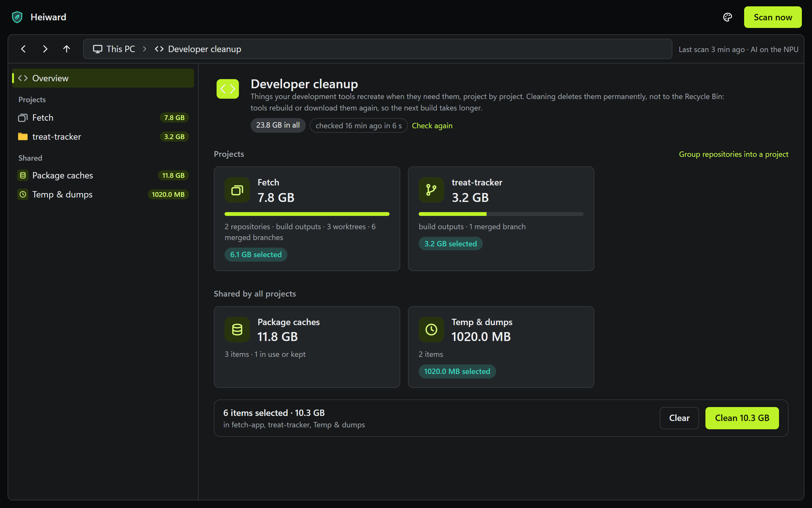Click the 7.8 GB sidebar size badge
The width and height of the screenshot is (812, 508).
pyautogui.click(x=174, y=117)
